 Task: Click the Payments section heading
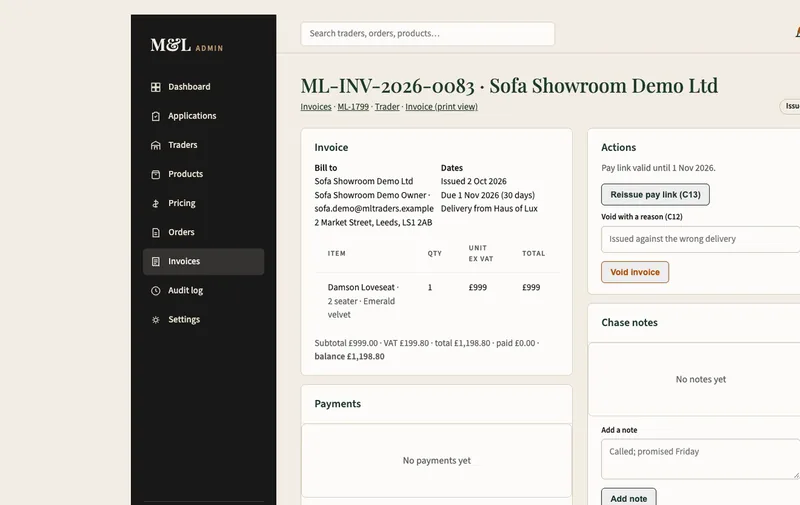point(337,404)
